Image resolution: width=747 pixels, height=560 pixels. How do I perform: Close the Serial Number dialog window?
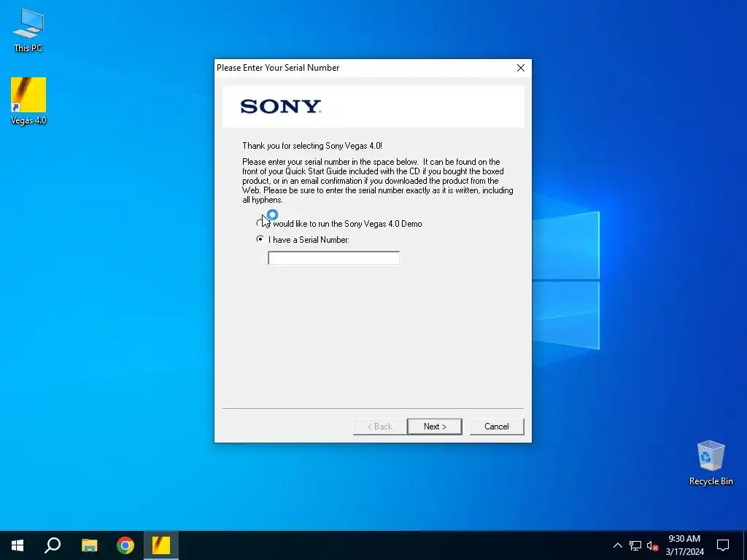coord(521,68)
